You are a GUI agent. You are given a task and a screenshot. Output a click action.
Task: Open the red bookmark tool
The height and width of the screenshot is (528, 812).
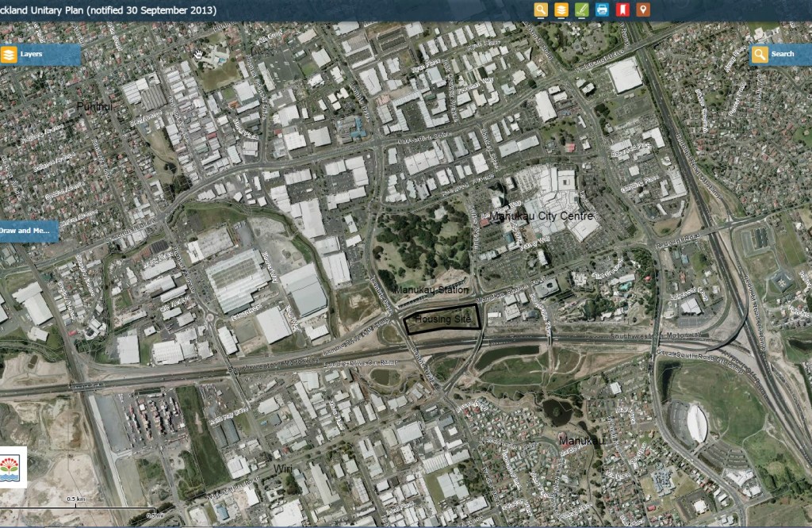tap(622, 10)
